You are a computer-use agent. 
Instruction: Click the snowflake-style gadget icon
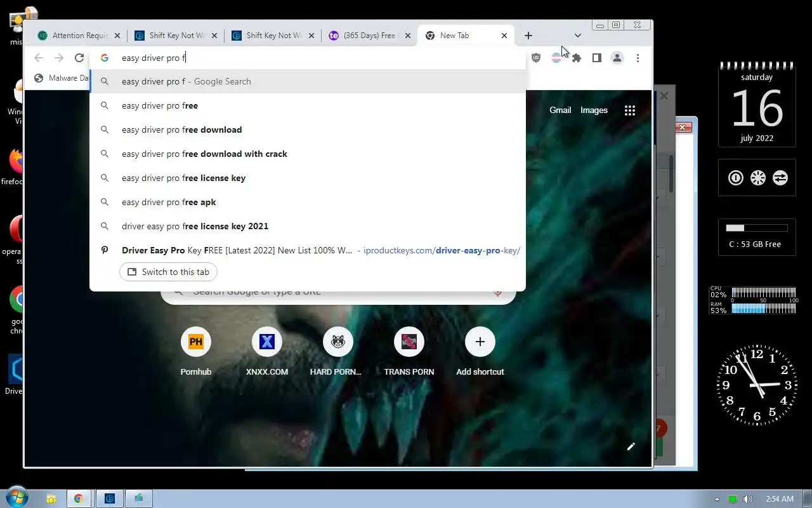(x=758, y=178)
